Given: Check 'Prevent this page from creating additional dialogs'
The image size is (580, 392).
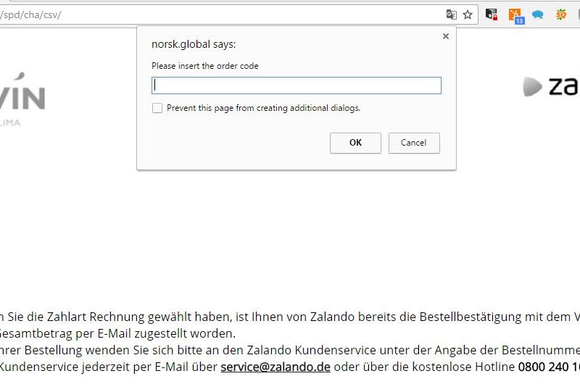Looking at the screenshot, I should [x=157, y=108].
